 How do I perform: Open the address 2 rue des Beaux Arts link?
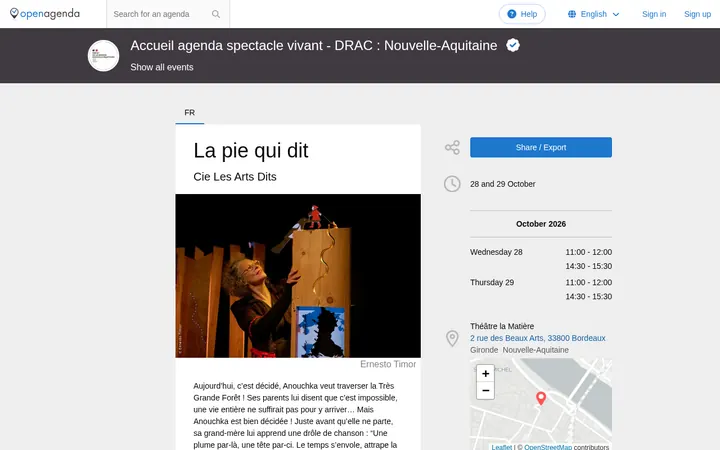537,338
